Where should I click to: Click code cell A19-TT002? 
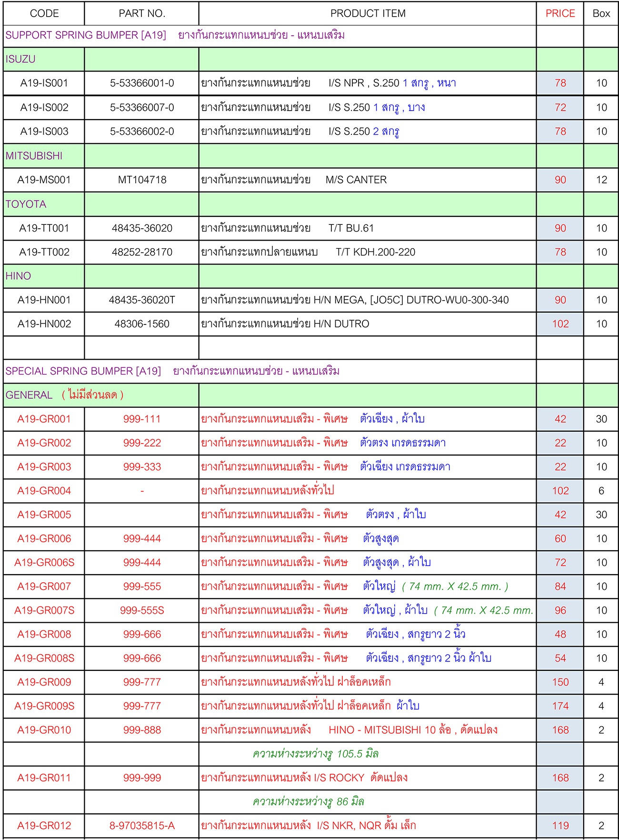pyautogui.click(x=44, y=252)
